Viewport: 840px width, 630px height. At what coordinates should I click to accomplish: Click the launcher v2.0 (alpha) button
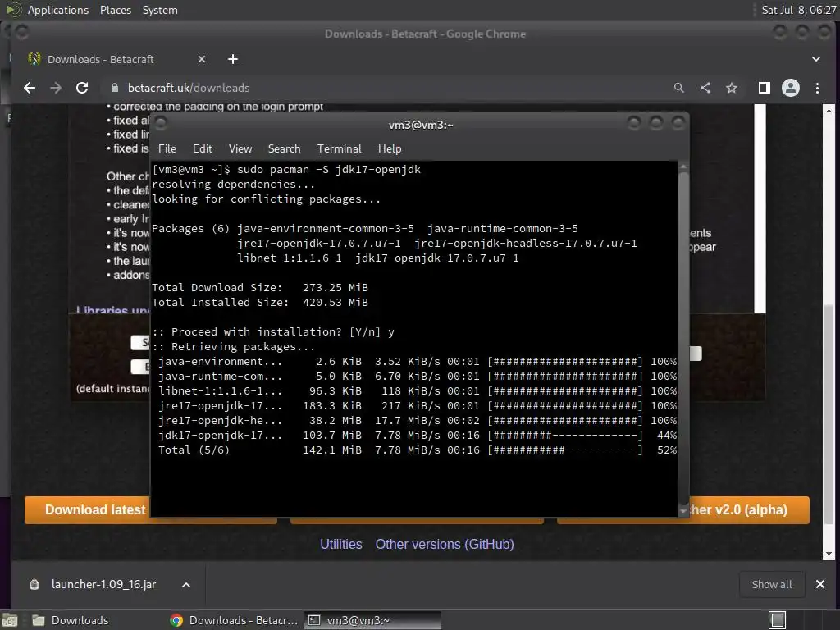749,510
